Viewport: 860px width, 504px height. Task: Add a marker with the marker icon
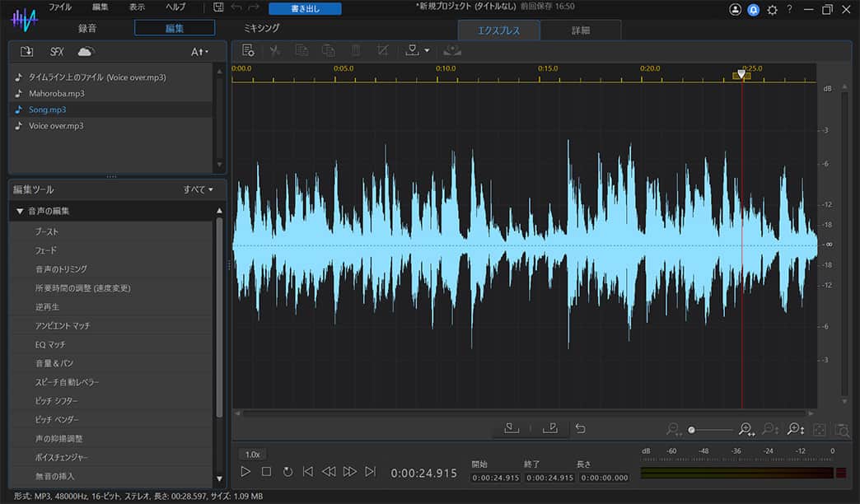tap(412, 49)
